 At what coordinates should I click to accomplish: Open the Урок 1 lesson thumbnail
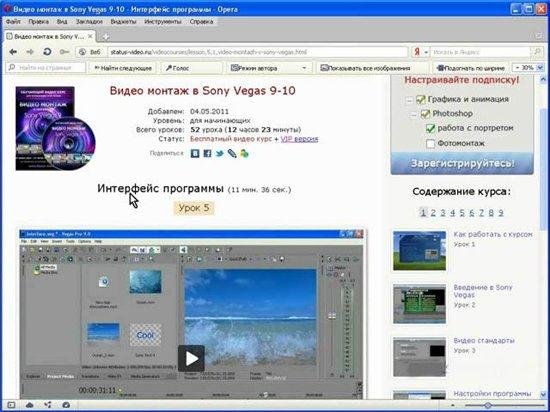coord(420,251)
